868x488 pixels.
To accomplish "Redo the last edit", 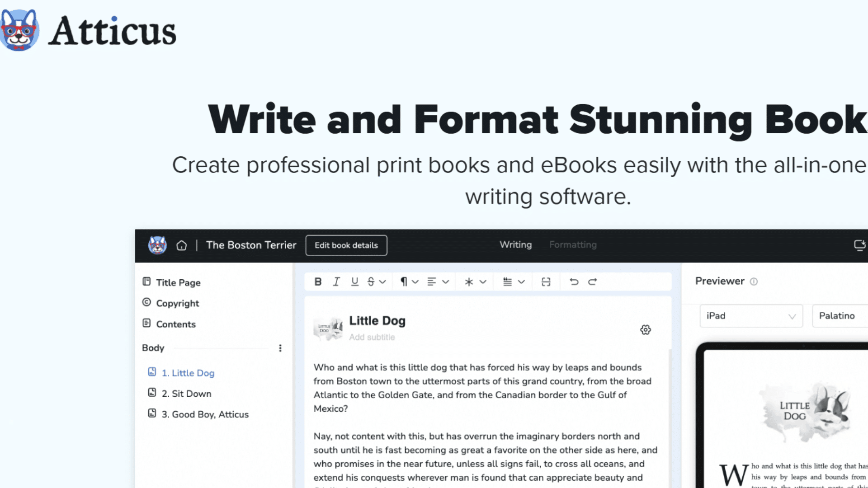I will coord(593,282).
